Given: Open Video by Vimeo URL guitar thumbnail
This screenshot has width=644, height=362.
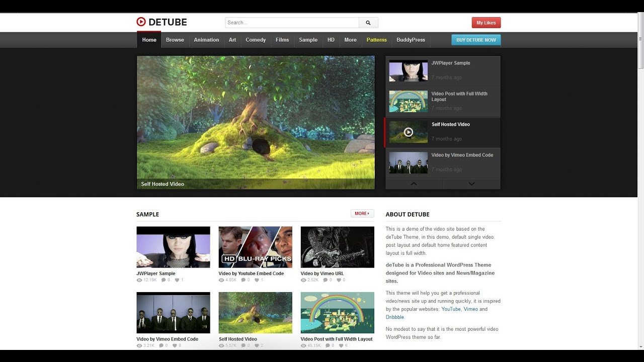Looking at the screenshot, I should click(337, 247).
